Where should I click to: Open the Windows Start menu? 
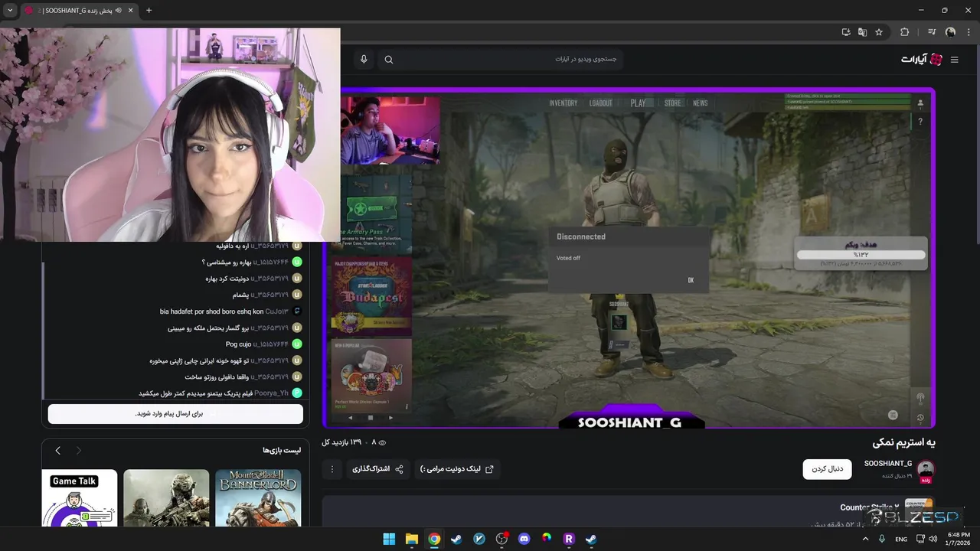(389, 539)
